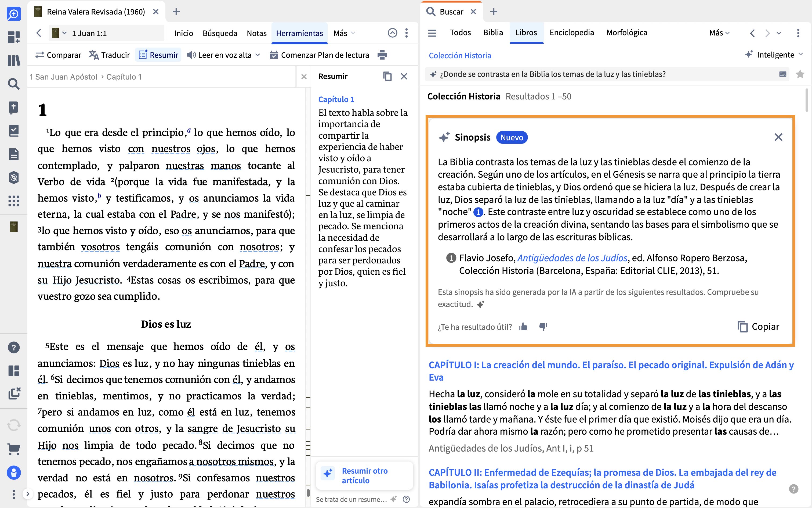
Task: Open the checklist icon in sidebar
Action: click(14, 131)
